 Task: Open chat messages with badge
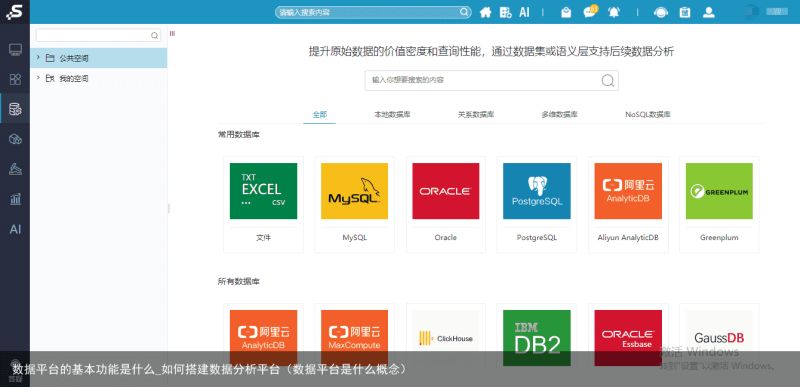click(590, 12)
